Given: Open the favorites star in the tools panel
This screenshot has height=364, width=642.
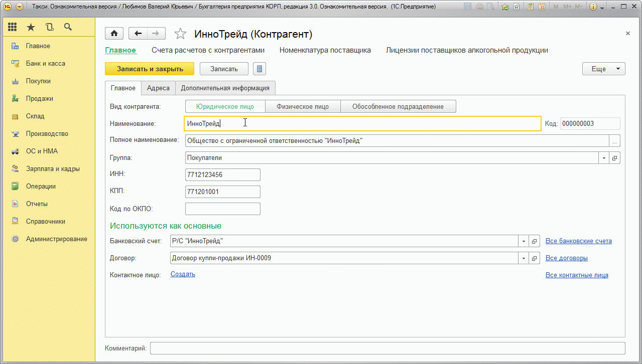Looking at the screenshot, I should (x=31, y=27).
